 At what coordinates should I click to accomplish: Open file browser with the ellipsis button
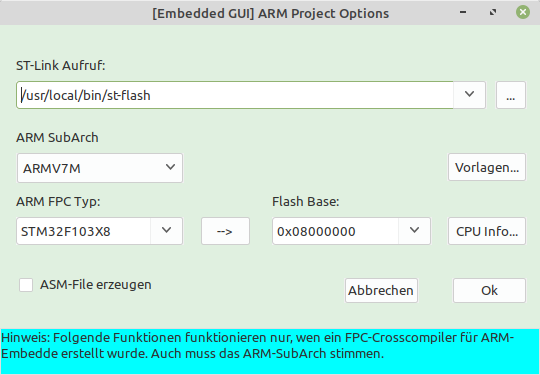(511, 95)
